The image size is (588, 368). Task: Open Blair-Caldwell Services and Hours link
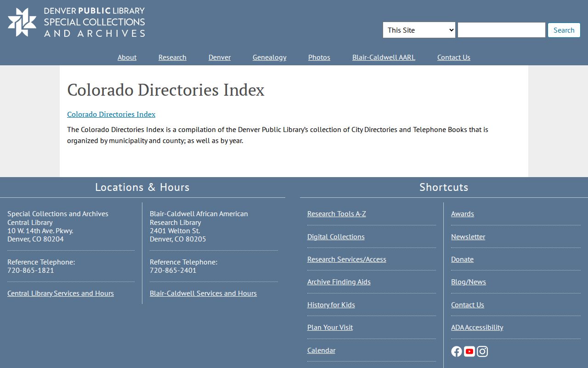click(x=203, y=293)
